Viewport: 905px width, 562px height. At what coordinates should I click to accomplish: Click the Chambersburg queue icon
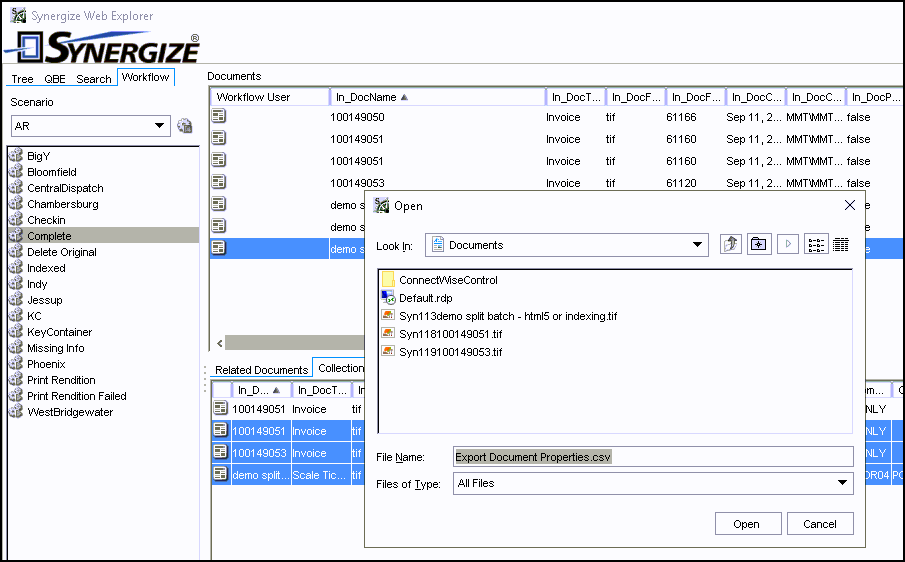pyautogui.click(x=16, y=204)
